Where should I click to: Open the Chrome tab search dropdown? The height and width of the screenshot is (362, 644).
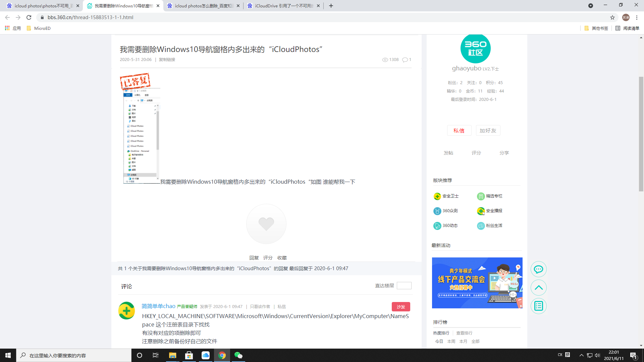point(590,6)
